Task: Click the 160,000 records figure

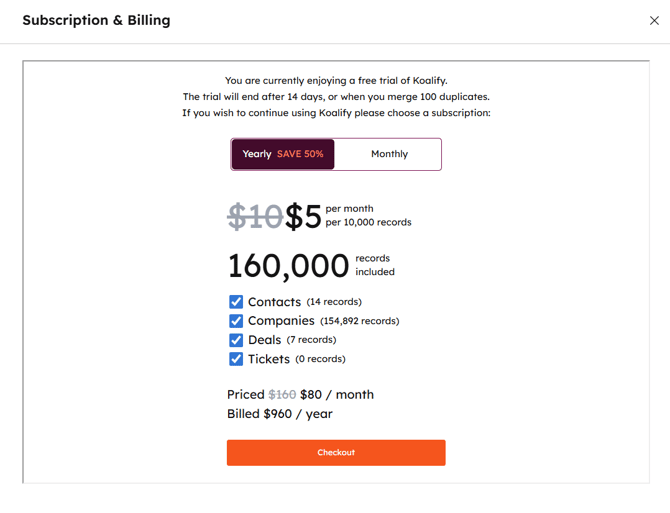Action: (288, 265)
